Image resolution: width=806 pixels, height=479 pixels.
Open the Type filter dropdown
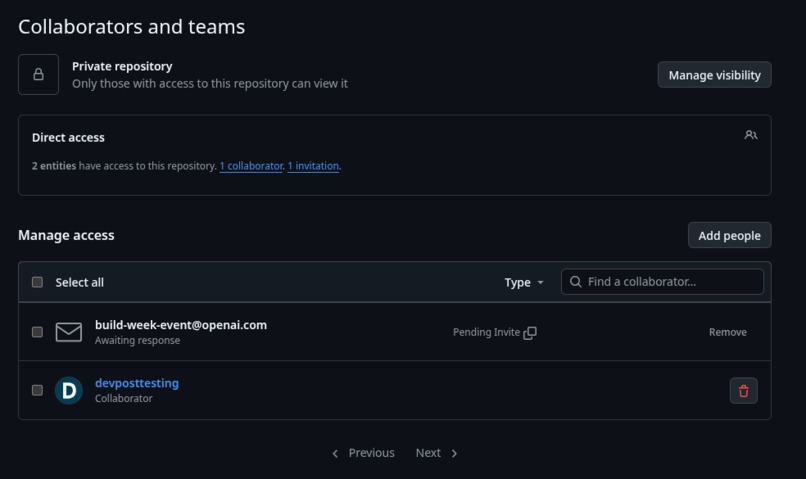click(x=524, y=282)
